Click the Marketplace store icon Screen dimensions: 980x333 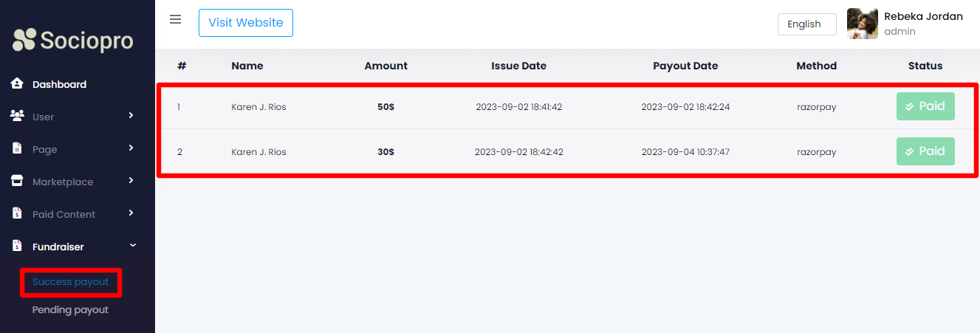17,181
